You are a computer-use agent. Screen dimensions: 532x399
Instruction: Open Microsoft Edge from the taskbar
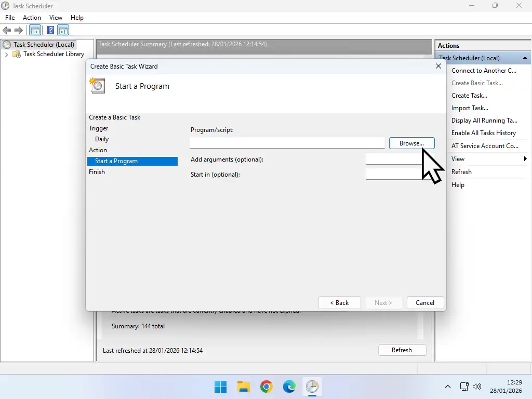click(289, 387)
